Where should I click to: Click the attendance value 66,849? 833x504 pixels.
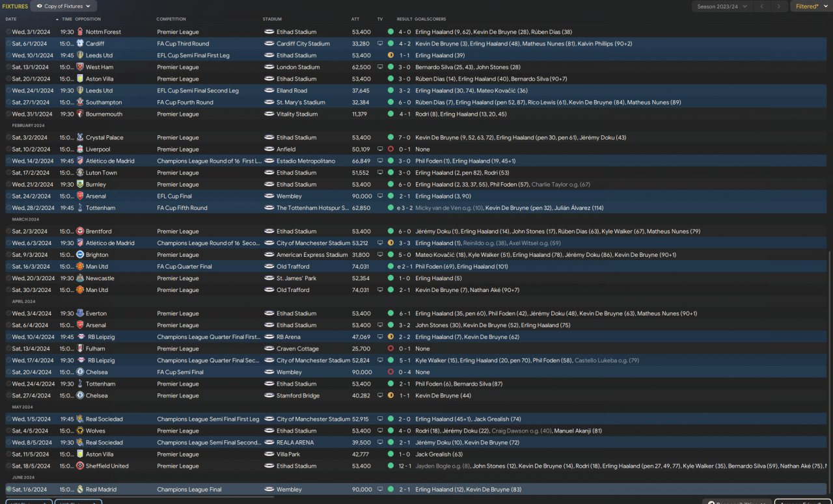[x=361, y=161]
